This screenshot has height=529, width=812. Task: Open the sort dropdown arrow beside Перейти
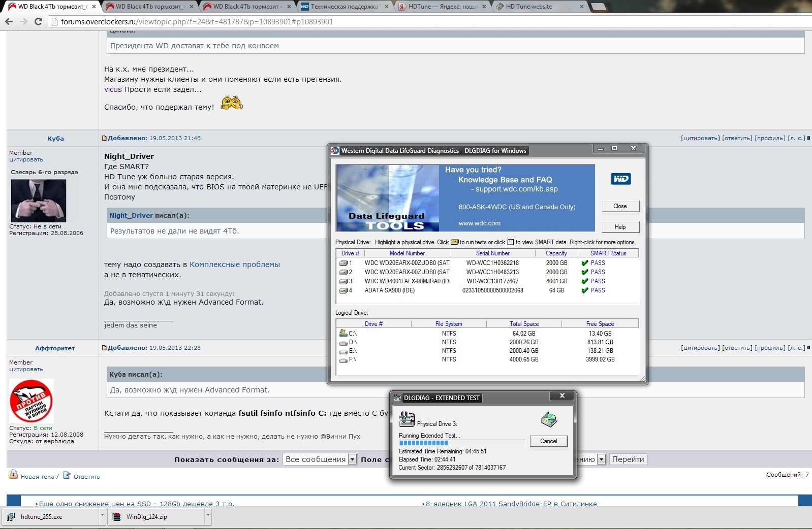(601, 459)
